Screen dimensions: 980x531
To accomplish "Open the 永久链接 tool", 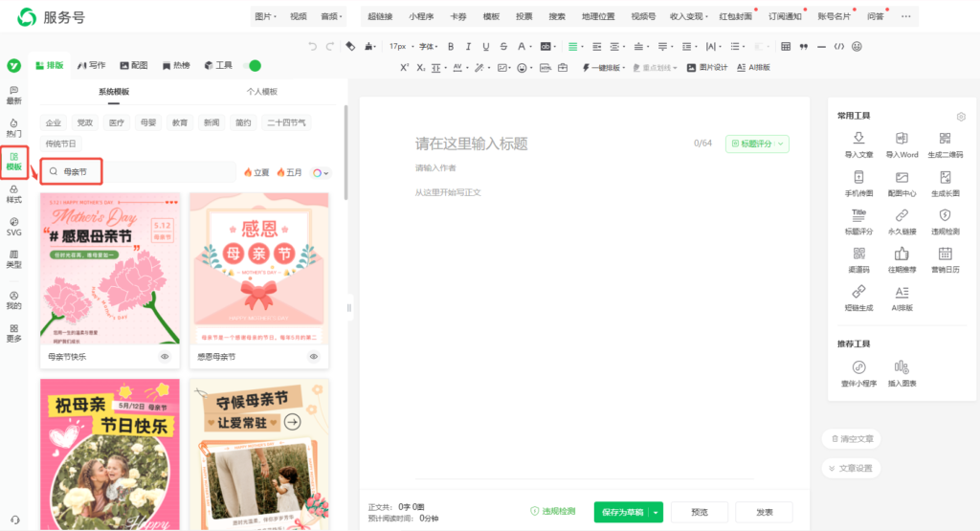I will [902, 222].
